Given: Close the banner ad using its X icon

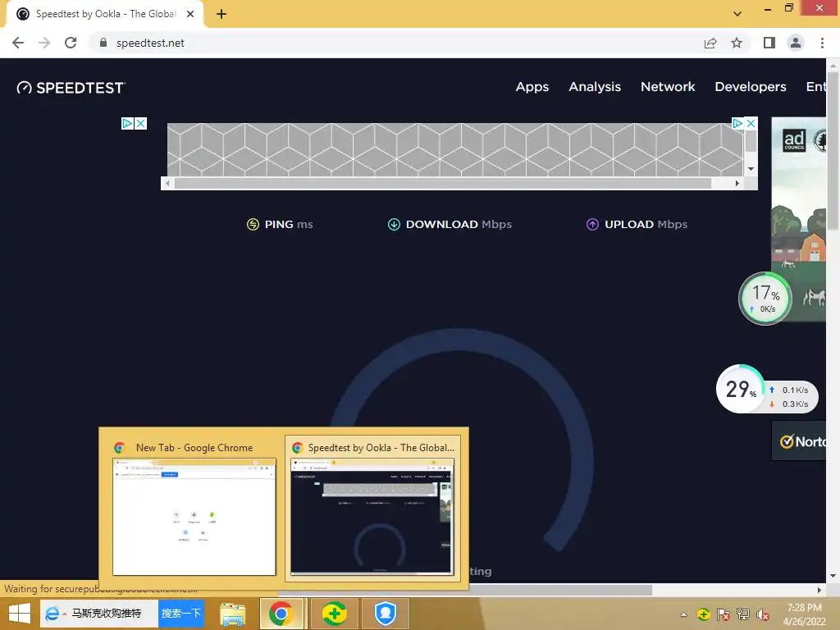Looking at the screenshot, I should tap(751, 123).
